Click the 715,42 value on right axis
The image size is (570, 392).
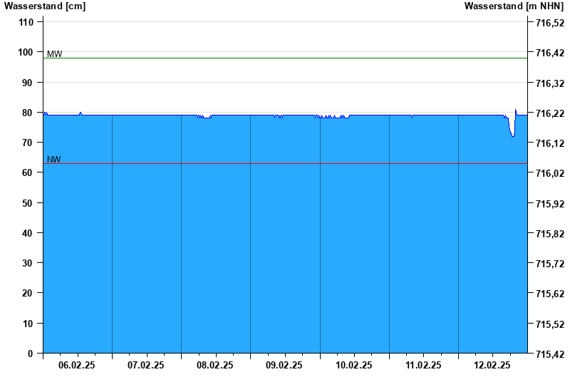(549, 354)
